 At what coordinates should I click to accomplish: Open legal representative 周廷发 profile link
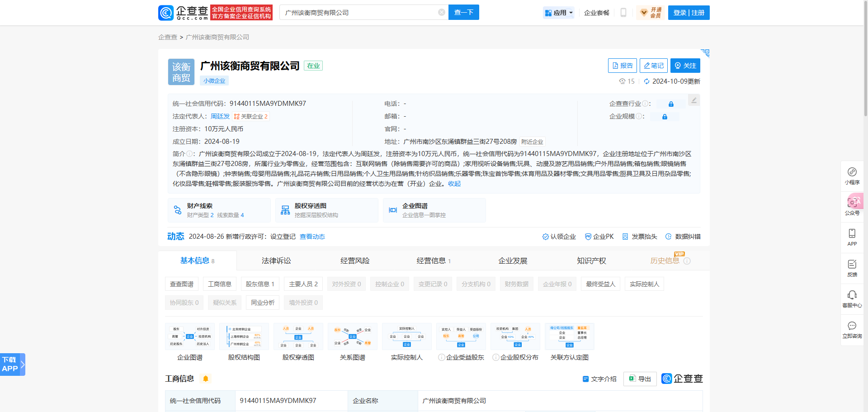[220, 116]
